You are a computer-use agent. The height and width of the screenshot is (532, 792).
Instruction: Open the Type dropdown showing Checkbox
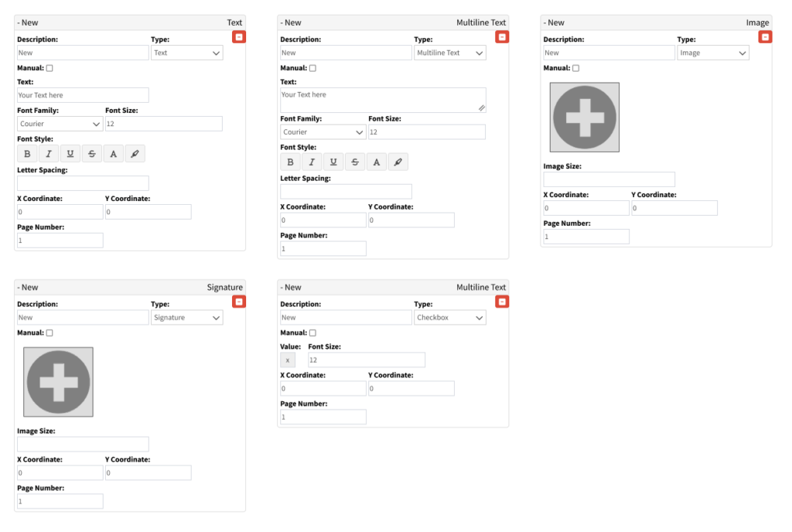450,318
